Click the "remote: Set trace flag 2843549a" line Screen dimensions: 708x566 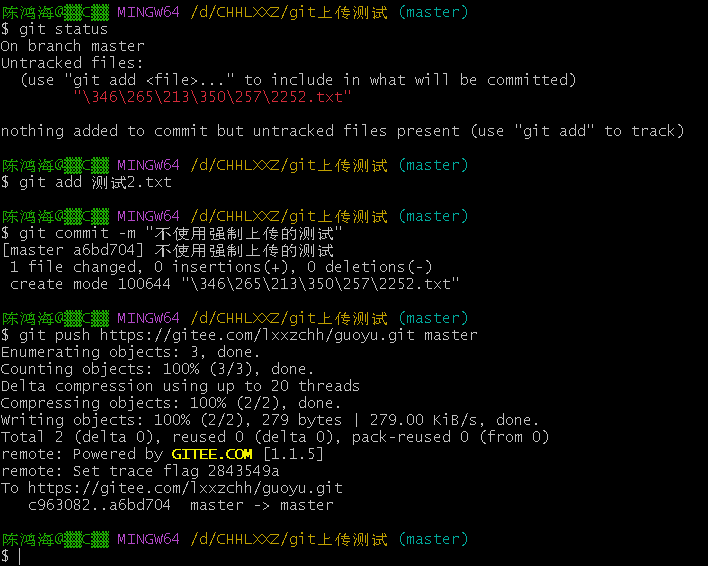[140, 471]
